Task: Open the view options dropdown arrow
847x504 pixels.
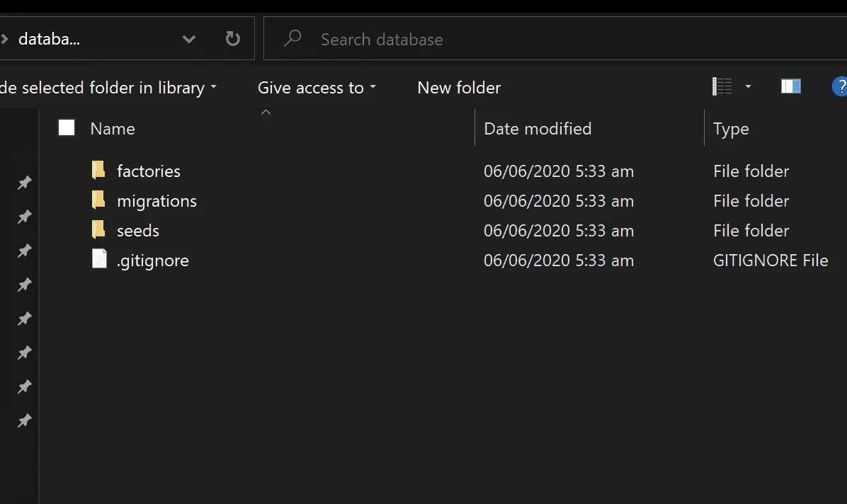Action: coord(748,86)
